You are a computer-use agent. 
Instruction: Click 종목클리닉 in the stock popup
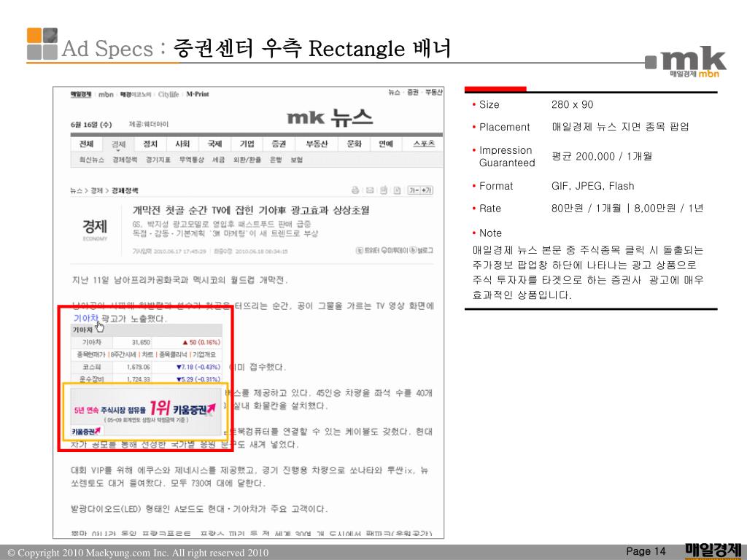point(174,355)
